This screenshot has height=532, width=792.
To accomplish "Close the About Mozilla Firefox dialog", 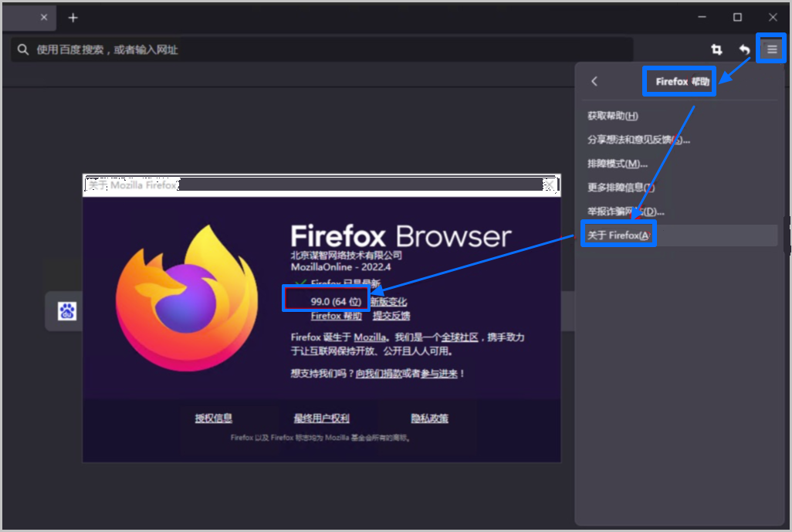I will point(549,185).
